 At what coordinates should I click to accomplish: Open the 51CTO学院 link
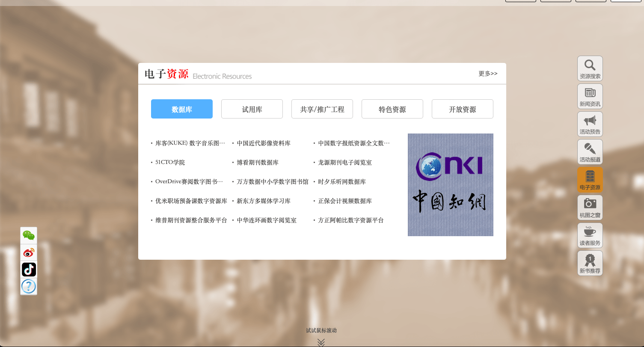tap(170, 163)
